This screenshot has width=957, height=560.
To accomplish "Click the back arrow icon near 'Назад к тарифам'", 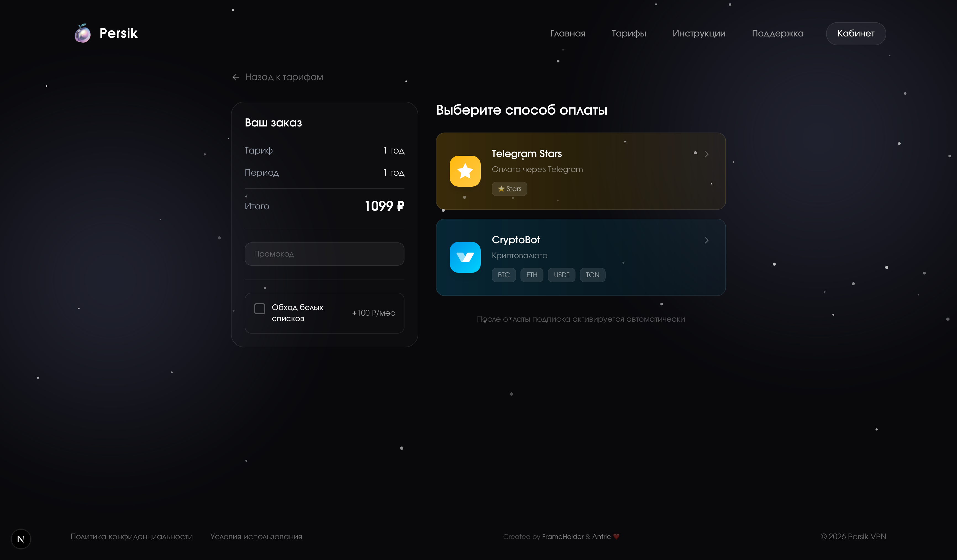I will 235,77.
